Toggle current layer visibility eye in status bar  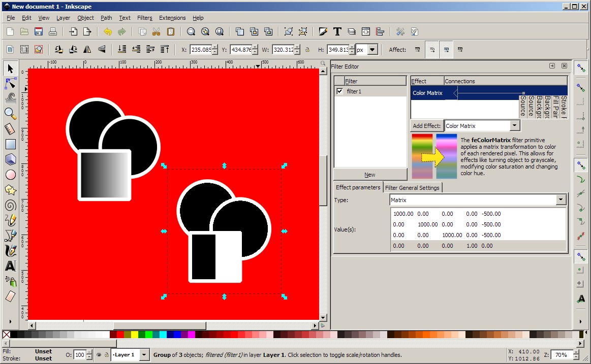click(x=99, y=355)
